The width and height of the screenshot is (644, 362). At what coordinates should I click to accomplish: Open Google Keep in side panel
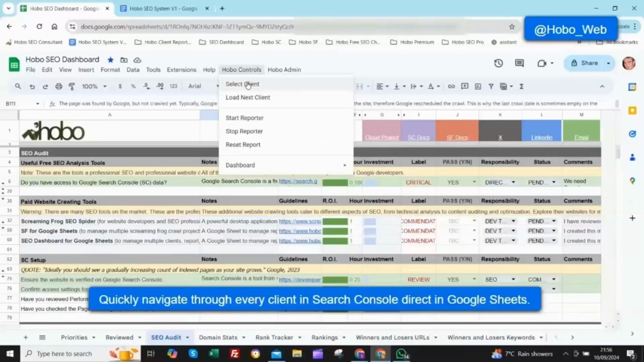coord(632,111)
